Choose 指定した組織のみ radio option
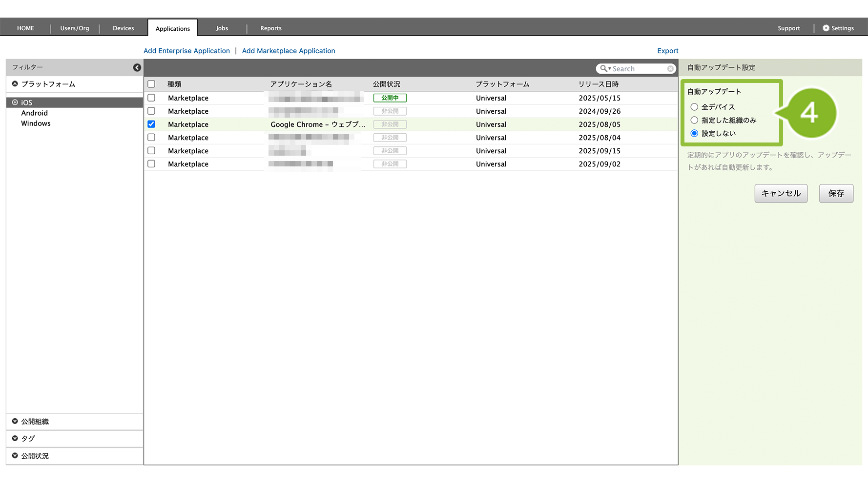The image size is (868, 488). click(x=694, y=120)
